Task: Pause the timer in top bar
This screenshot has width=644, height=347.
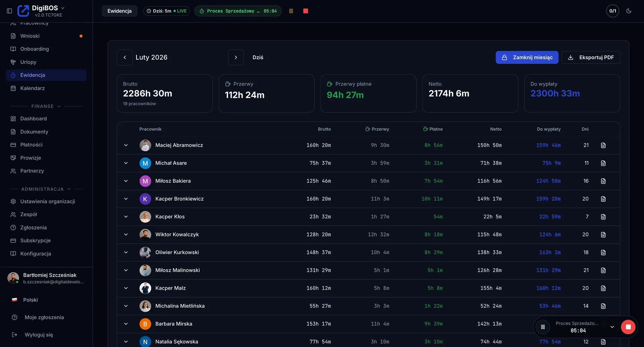Action: pos(291,11)
